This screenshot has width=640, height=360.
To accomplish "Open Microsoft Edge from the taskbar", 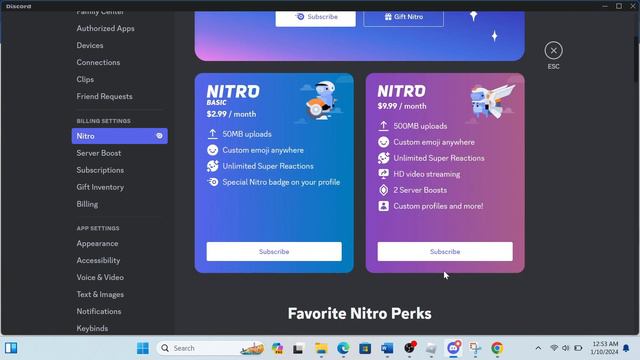I will 343,348.
